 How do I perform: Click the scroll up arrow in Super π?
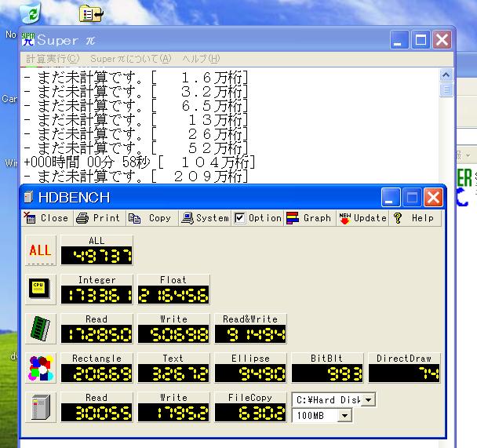pos(446,75)
